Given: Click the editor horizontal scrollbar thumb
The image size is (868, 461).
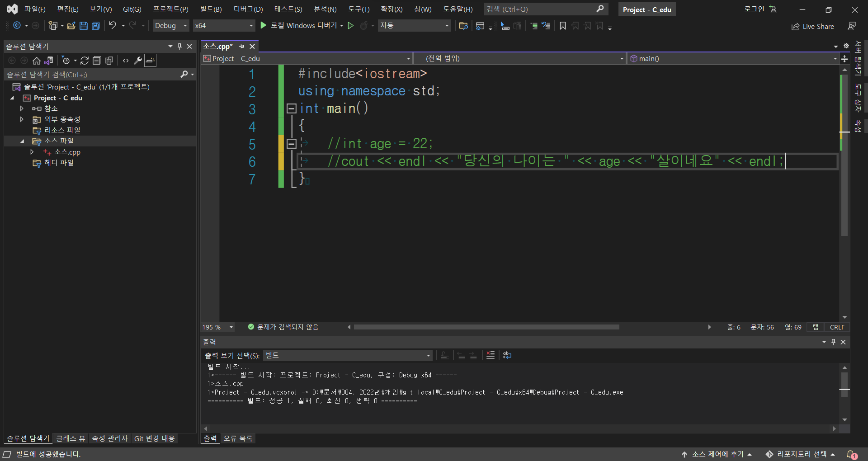Looking at the screenshot, I should (x=486, y=327).
